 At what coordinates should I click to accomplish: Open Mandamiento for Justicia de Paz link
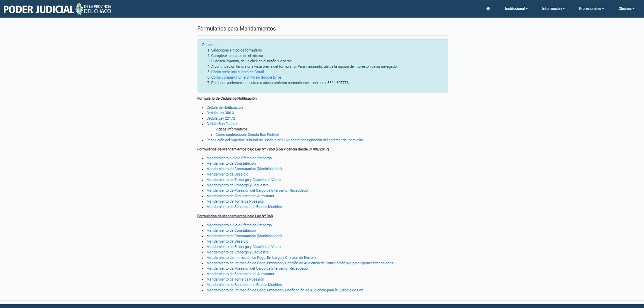(x=285, y=290)
